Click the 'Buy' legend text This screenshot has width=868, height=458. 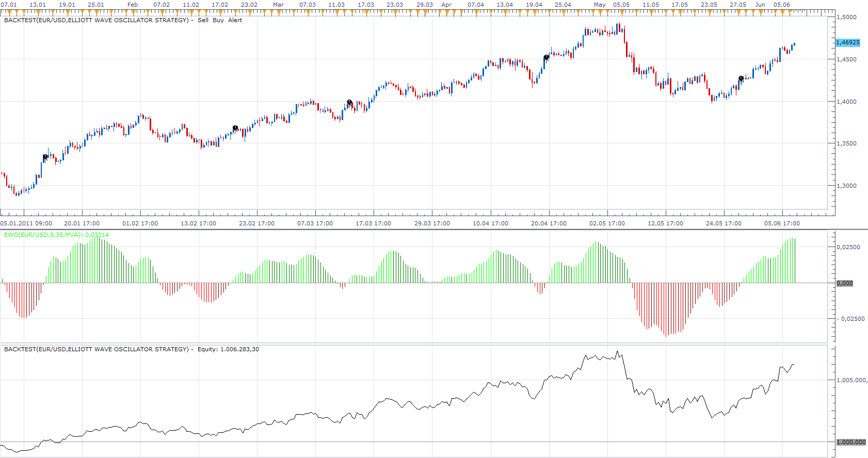click(x=218, y=20)
